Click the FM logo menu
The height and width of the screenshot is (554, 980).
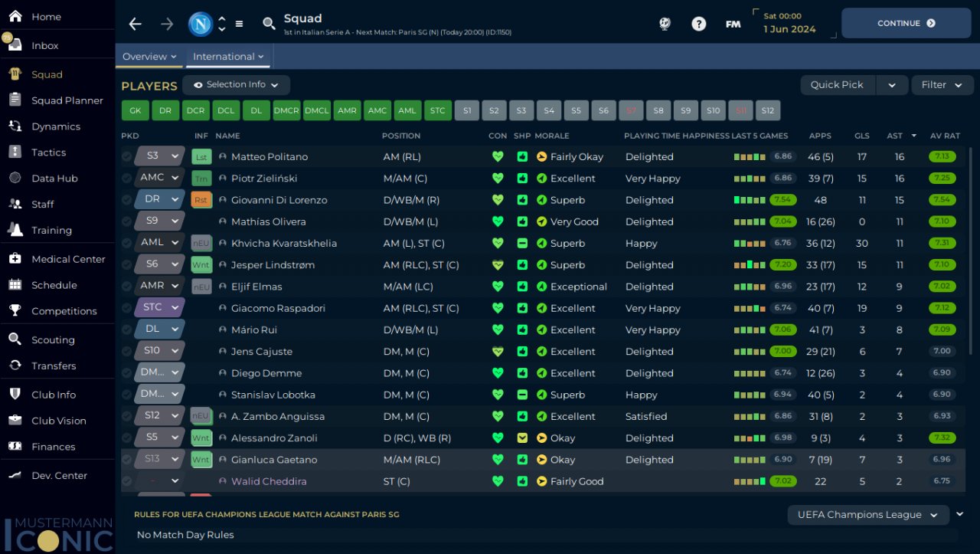click(x=733, y=24)
